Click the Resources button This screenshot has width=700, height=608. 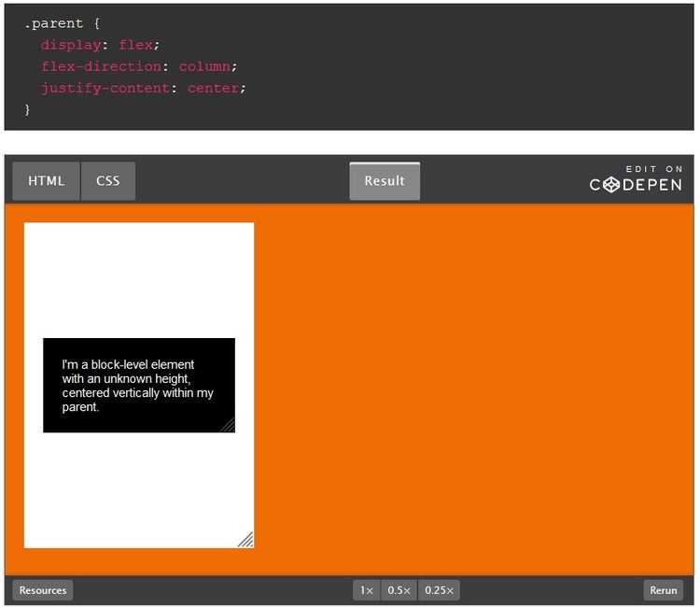point(43,590)
